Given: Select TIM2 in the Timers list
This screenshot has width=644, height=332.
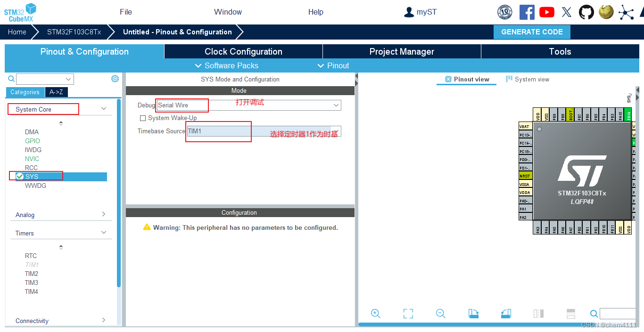Looking at the screenshot, I should 32,274.
